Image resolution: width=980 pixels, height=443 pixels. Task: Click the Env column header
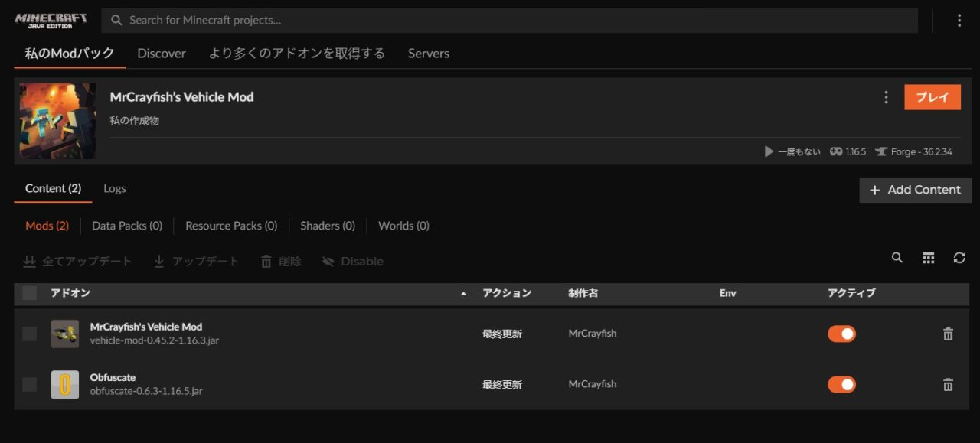727,293
